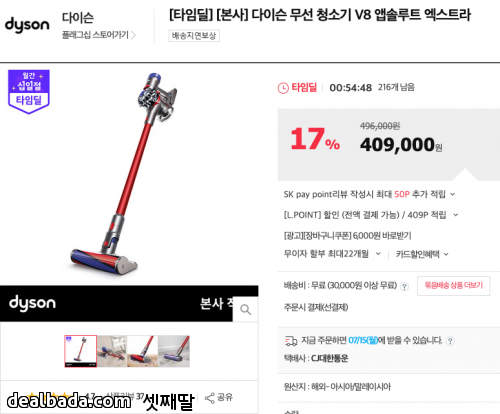500x414 pixels.
Task: Click the dyson logo at top left
Action: 27,25
